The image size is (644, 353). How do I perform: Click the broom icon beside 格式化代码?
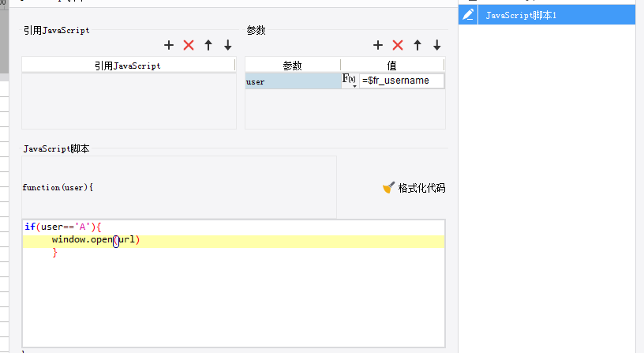pyautogui.click(x=388, y=188)
